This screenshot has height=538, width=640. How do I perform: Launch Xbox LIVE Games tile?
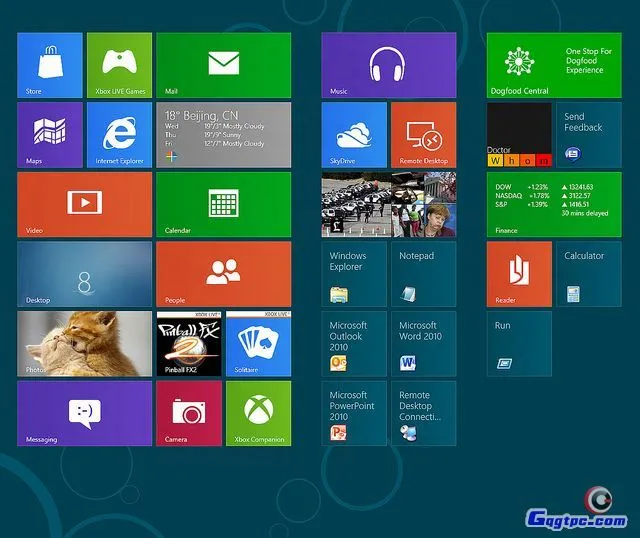coord(119,65)
